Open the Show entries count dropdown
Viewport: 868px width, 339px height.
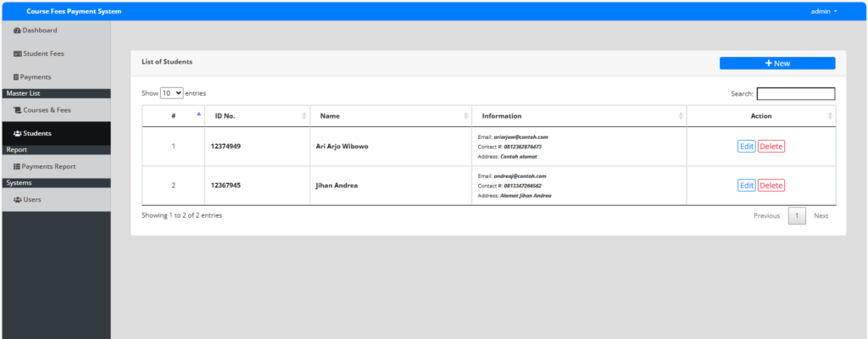coord(172,93)
